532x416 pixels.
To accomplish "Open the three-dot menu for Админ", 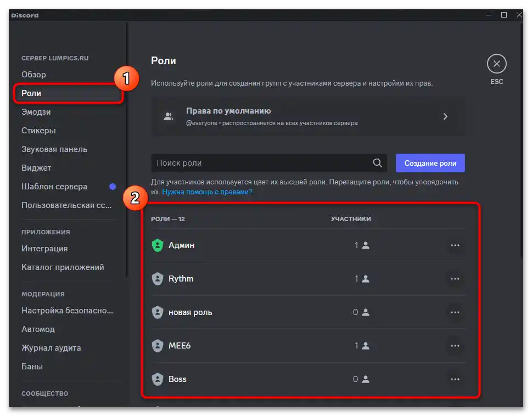I will pos(455,245).
